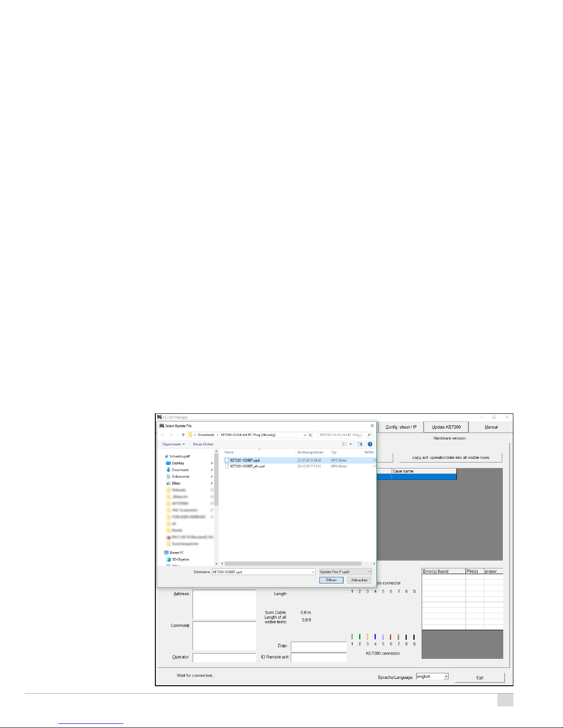Viewport: 563px width, 728px height.
Task: Open Bilder in the navigation pane
Action: (176, 483)
